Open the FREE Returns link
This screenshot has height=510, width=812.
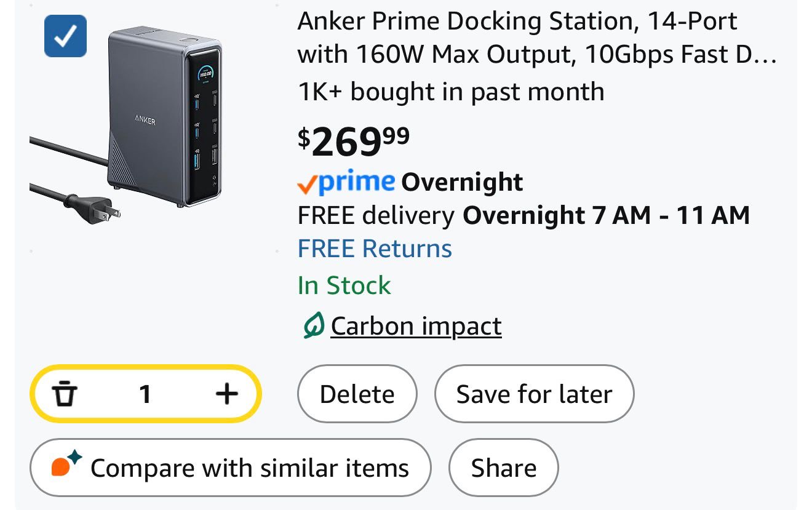(x=375, y=249)
